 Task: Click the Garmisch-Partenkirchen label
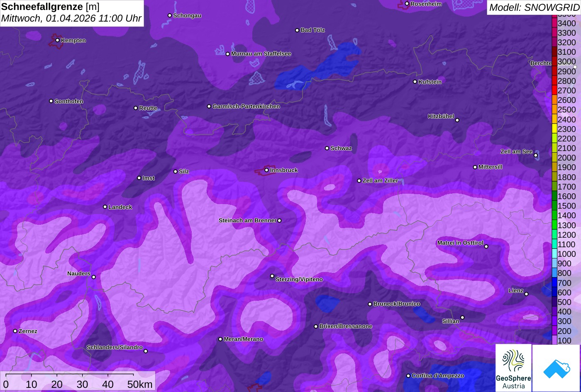(x=246, y=106)
